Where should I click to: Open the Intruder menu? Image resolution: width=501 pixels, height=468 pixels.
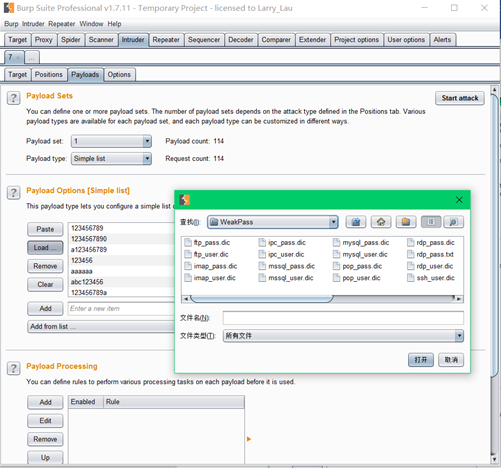33,24
